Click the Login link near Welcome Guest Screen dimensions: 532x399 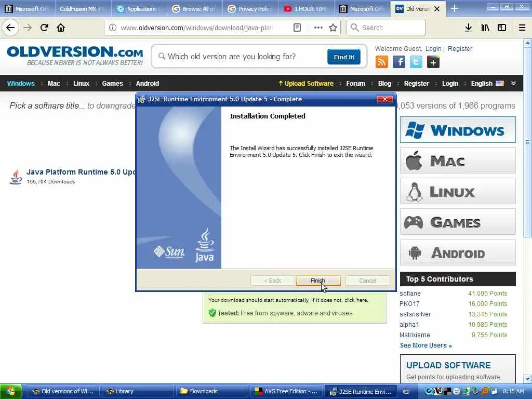click(433, 48)
